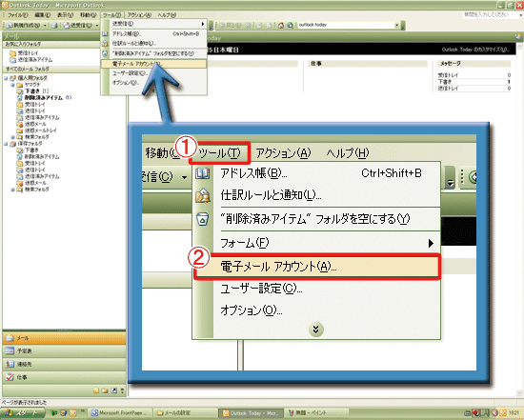Open the 送受信 toolbar dropdown arrow

97,26
